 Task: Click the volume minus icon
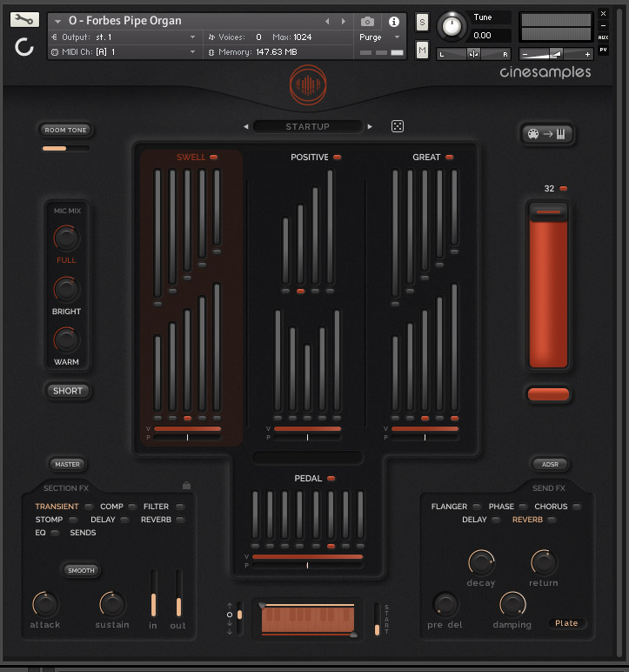(525, 55)
